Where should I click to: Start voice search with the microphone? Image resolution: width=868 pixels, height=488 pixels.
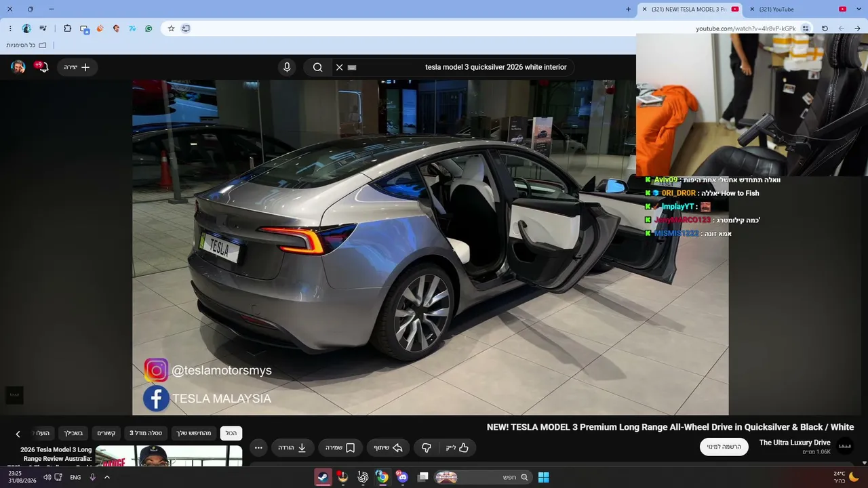pyautogui.click(x=287, y=67)
